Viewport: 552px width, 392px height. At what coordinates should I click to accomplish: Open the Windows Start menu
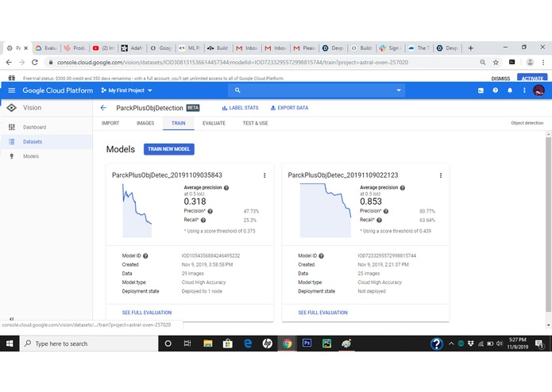pos(10,344)
